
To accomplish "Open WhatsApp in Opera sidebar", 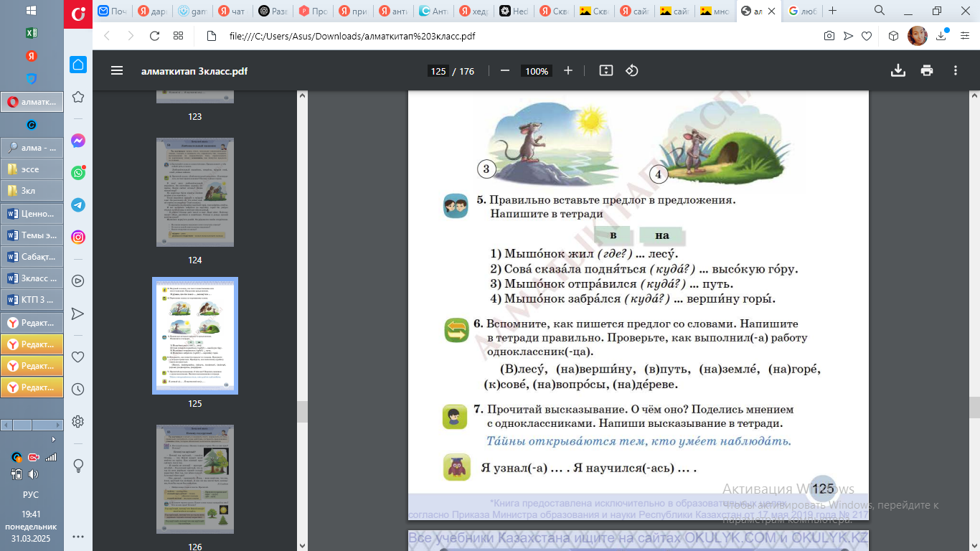I will point(78,173).
